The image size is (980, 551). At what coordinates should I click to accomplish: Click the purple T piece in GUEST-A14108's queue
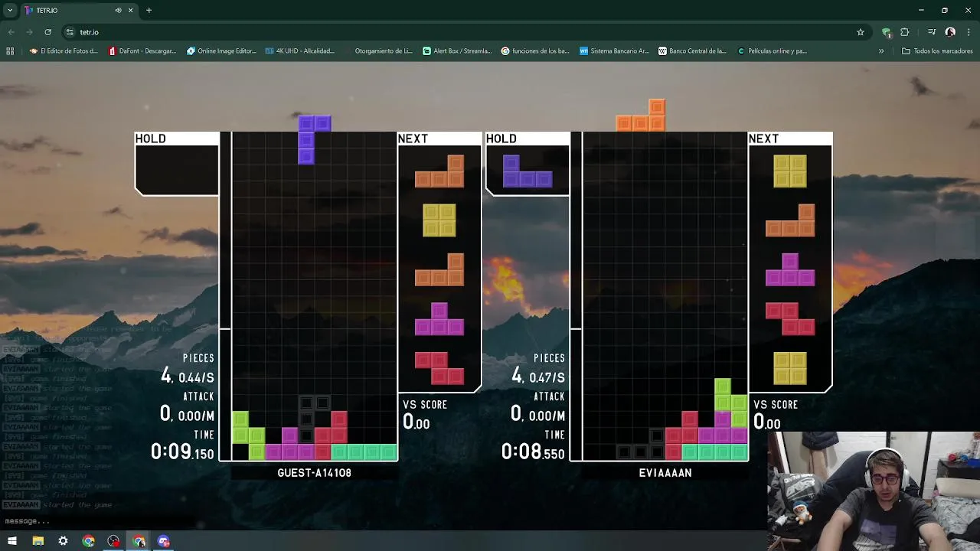(x=439, y=319)
